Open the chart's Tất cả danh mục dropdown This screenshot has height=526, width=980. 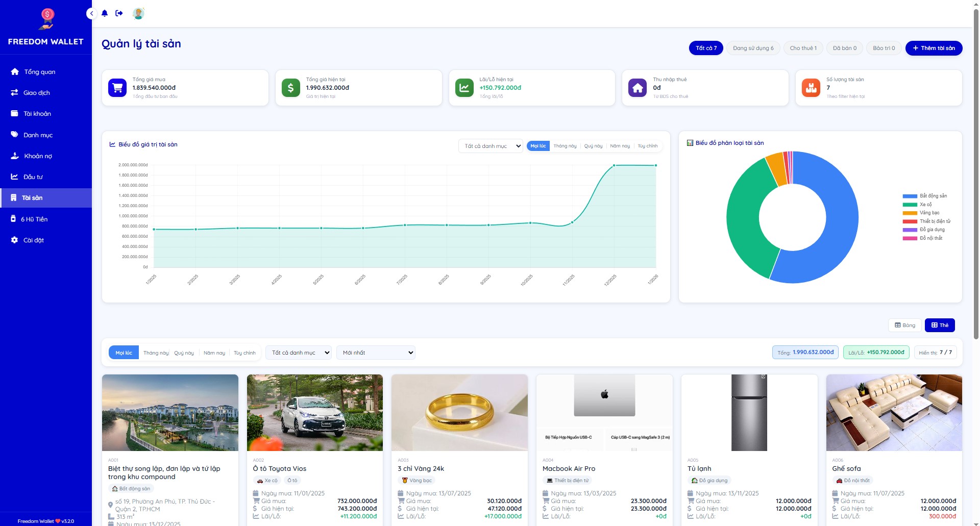pos(491,146)
